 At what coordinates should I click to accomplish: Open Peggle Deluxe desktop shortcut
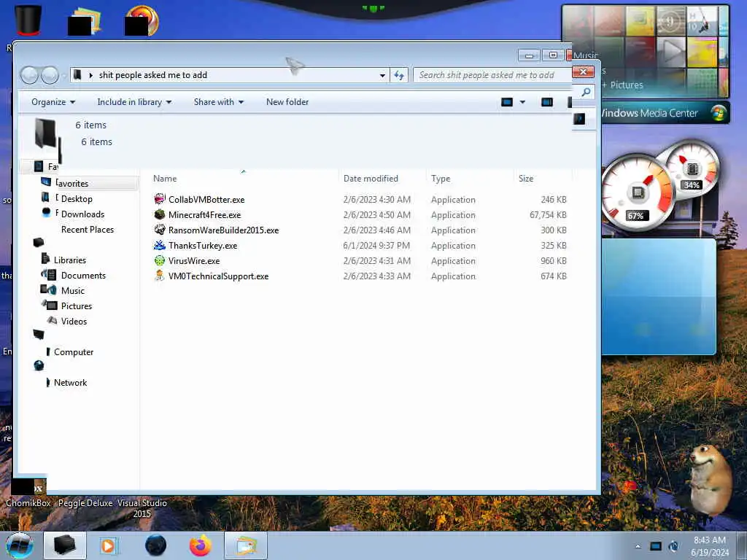[x=85, y=503]
